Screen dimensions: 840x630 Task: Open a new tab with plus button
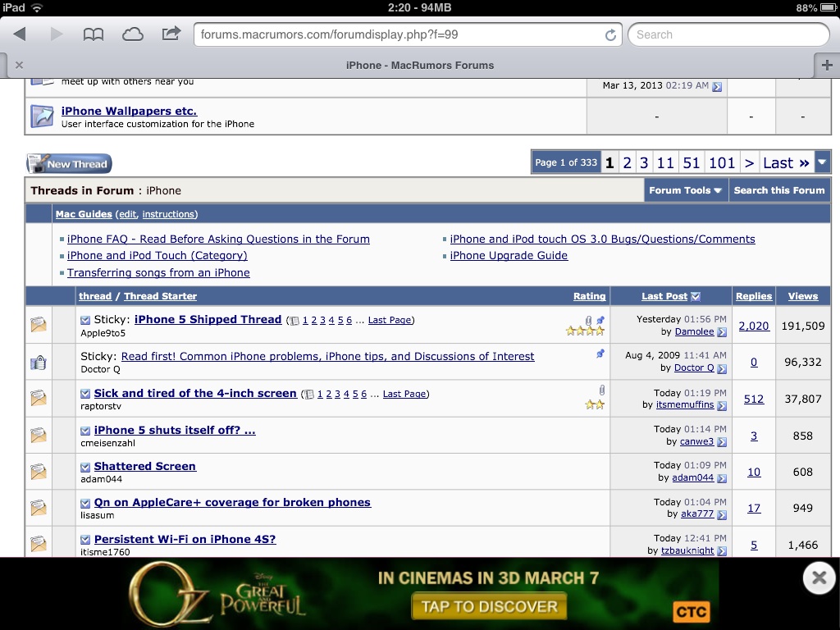click(827, 65)
